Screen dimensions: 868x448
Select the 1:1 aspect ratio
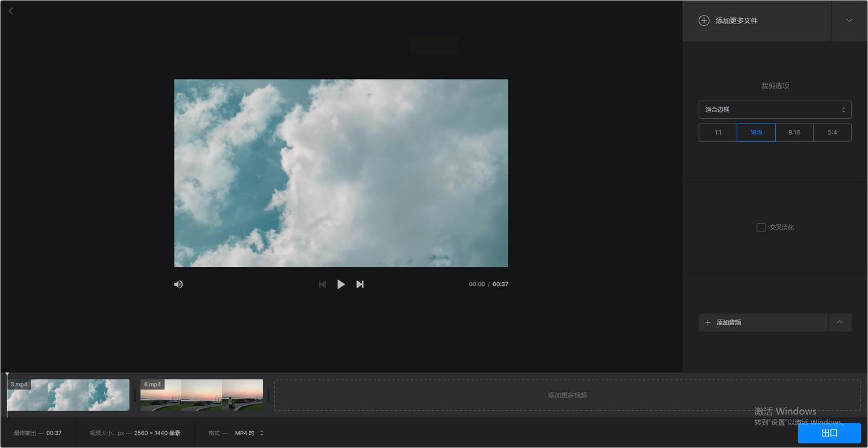tap(718, 132)
